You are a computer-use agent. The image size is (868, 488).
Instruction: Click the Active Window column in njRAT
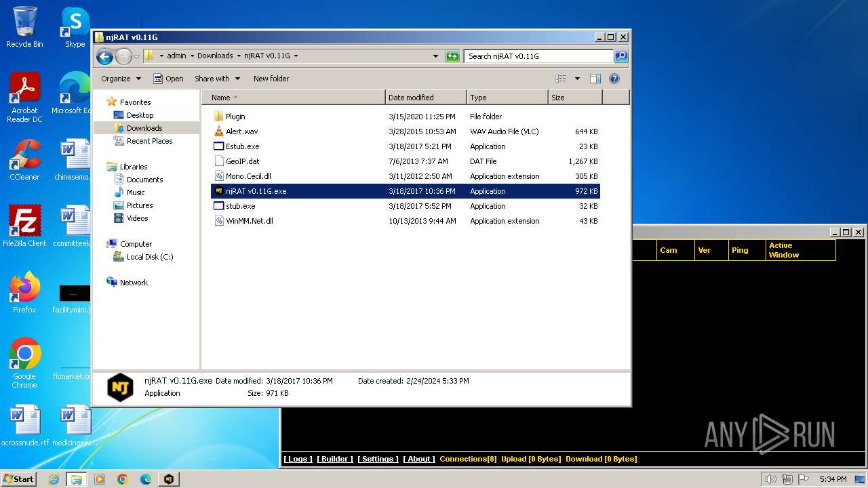(x=800, y=250)
